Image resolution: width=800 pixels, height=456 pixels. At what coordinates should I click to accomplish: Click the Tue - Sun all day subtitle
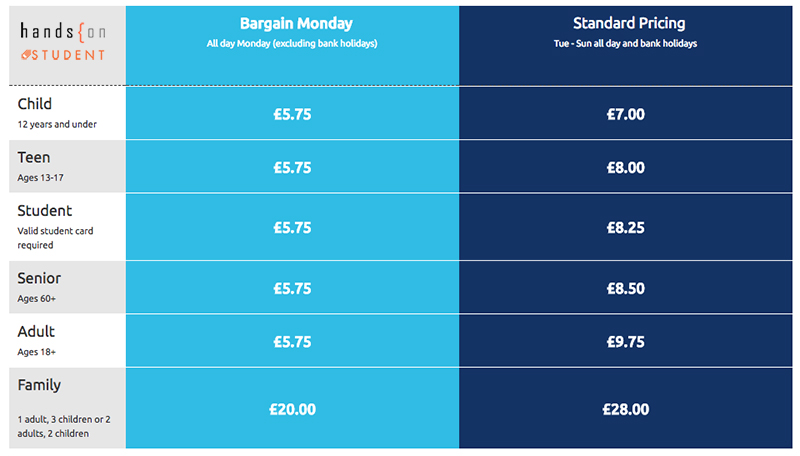pyautogui.click(x=626, y=44)
